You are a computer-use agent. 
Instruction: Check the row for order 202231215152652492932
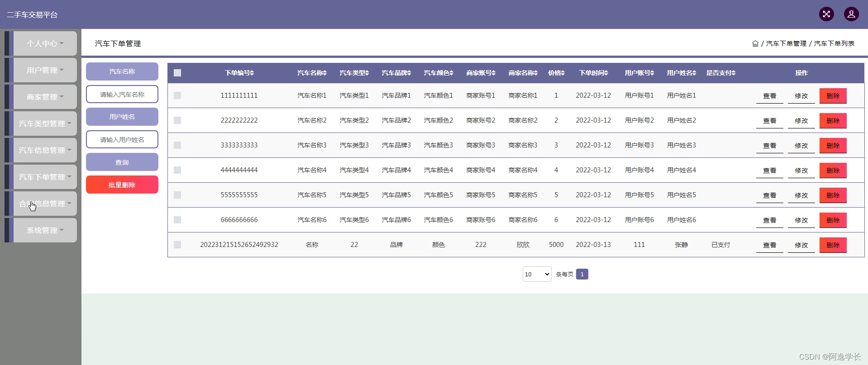177,245
